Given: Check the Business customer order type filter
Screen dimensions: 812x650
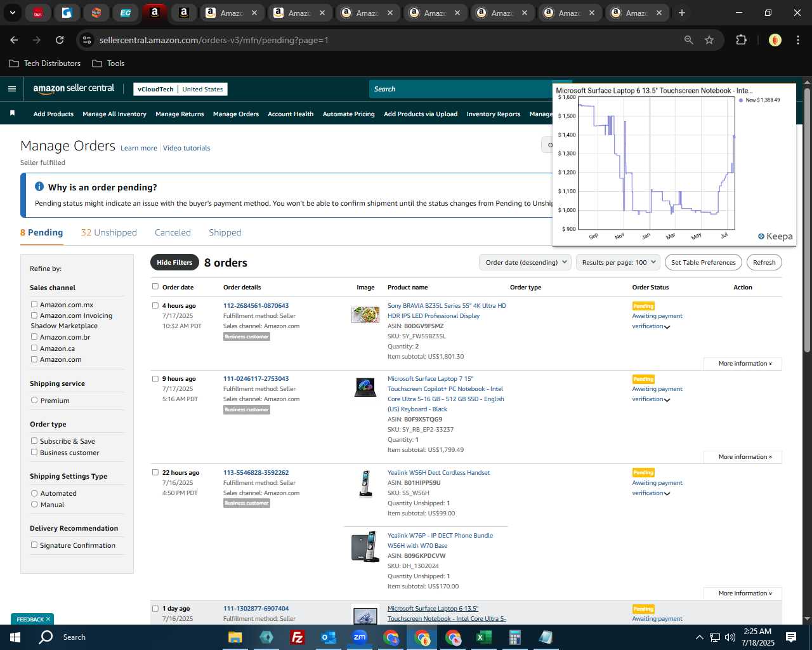Looking at the screenshot, I should point(34,452).
